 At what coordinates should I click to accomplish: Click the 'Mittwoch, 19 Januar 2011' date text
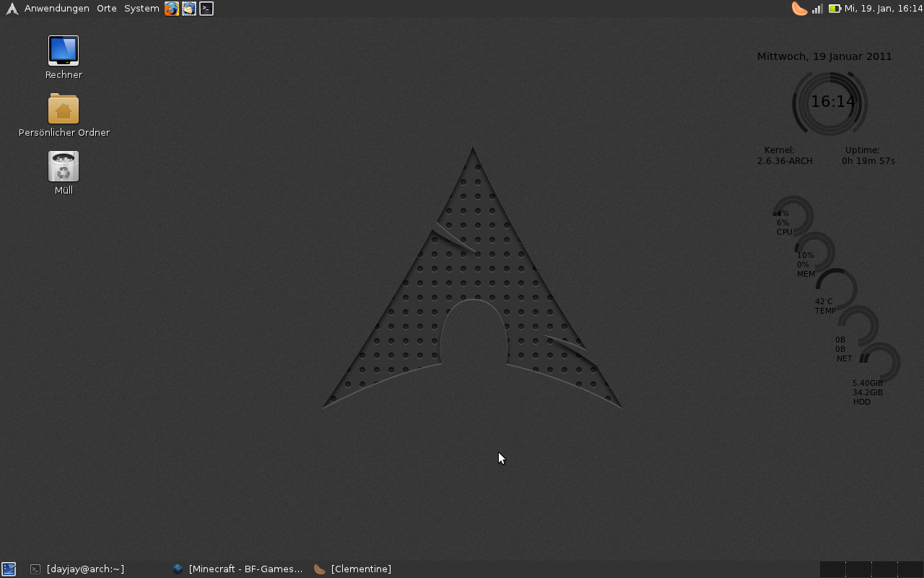824,56
